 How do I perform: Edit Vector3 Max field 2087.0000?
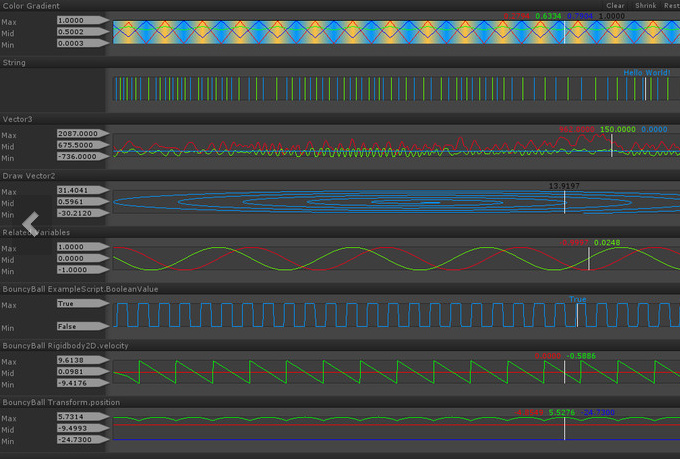coord(82,134)
